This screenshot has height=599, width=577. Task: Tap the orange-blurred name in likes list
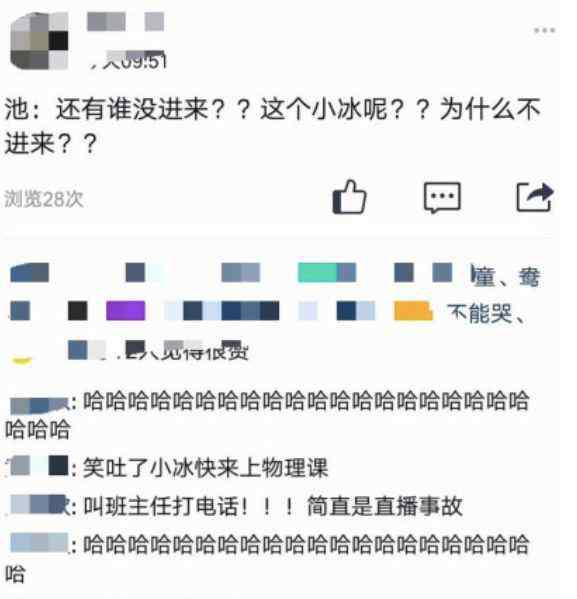413,311
